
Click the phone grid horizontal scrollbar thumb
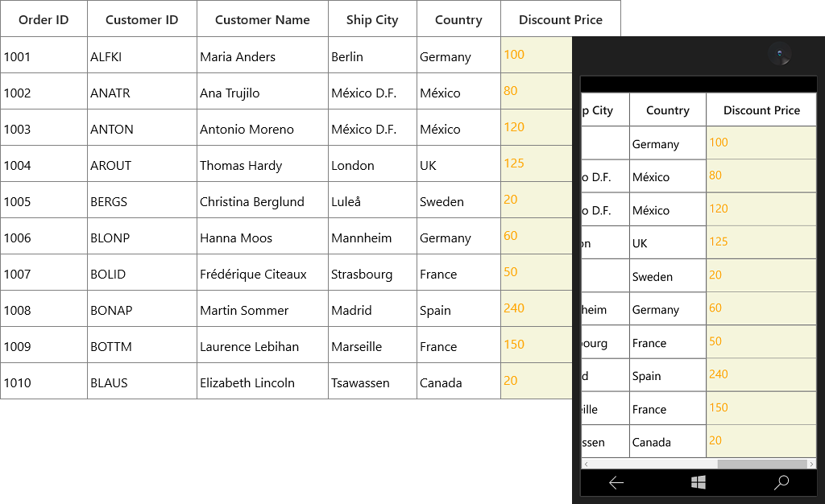click(x=762, y=464)
